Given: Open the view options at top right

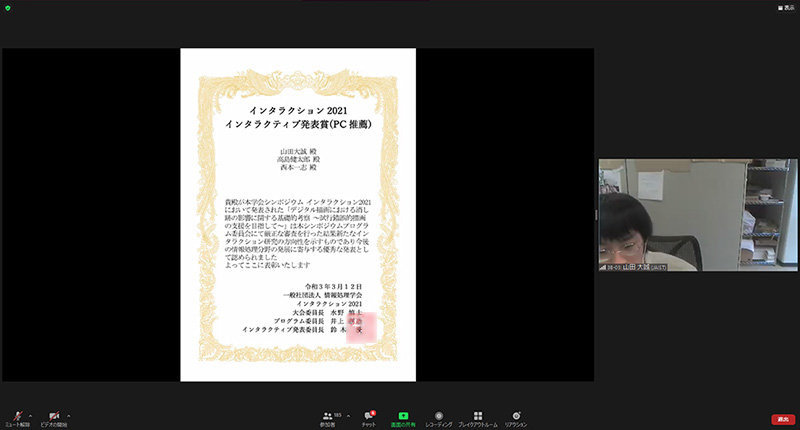Looking at the screenshot, I should click(786, 8).
